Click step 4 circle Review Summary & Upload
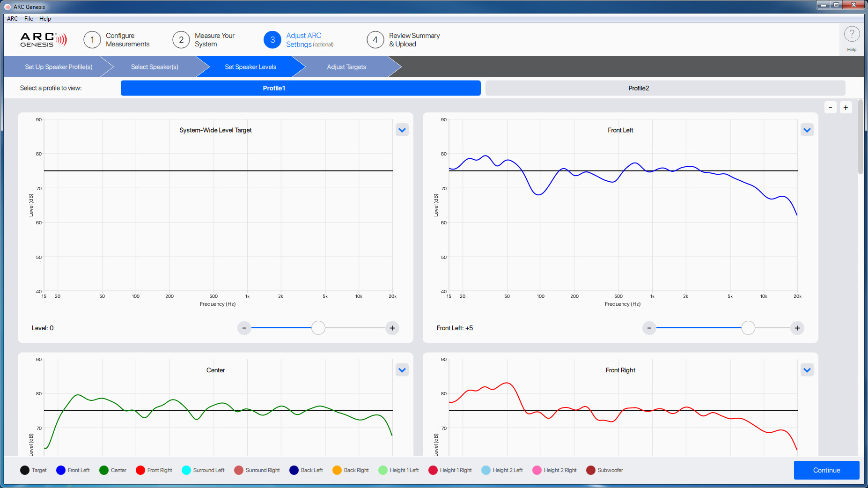 [x=375, y=40]
